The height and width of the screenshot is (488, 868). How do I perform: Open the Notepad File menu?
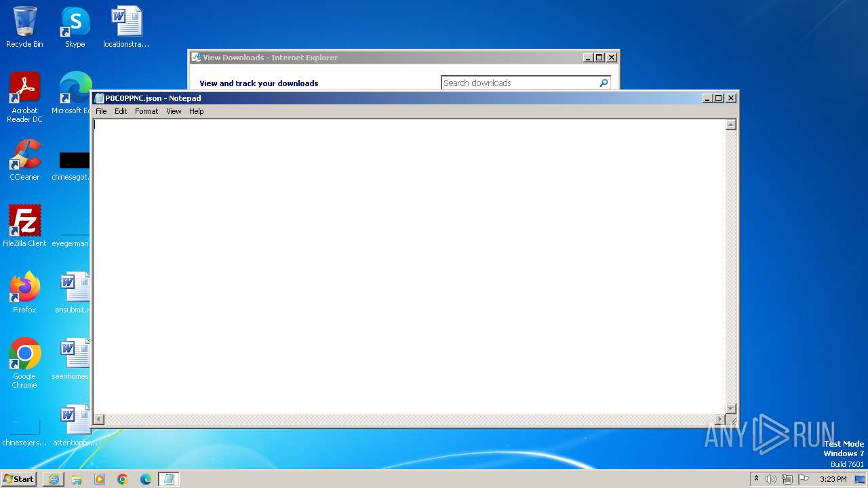click(x=101, y=111)
